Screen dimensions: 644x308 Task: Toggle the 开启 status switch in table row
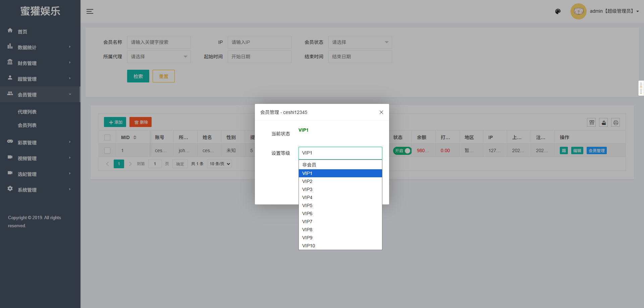(402, 150)
